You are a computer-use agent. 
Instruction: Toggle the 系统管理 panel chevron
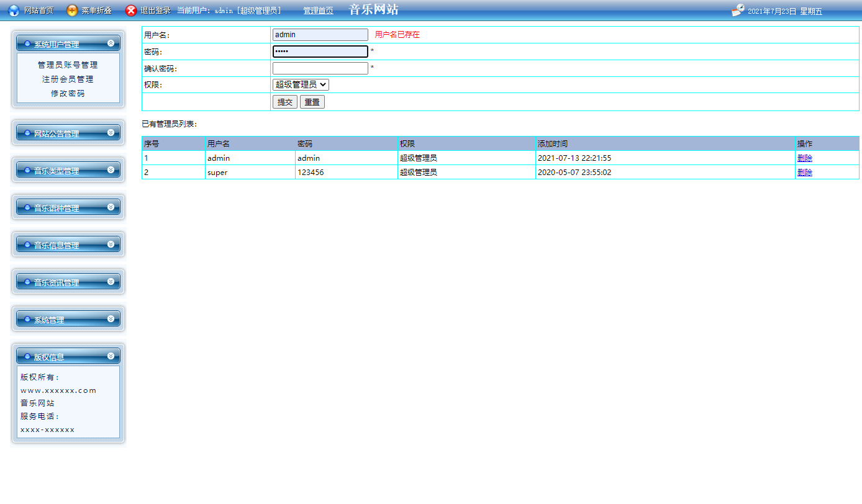click(111, 318)
